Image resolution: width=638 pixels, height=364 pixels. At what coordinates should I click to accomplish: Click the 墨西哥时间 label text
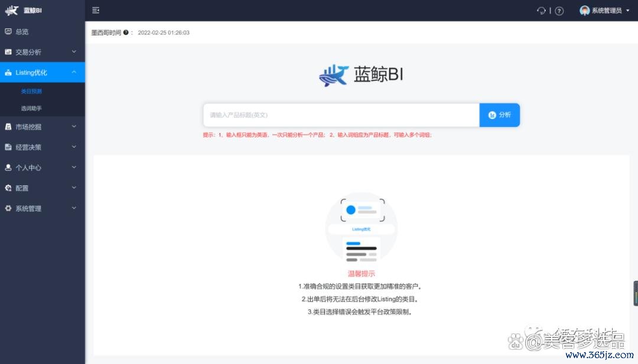[x=106, y=32]
